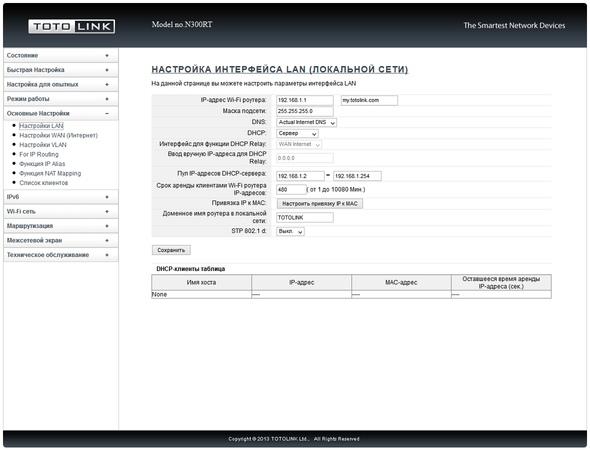Screen dimensions: 590x450
Task: Click DHCP Relay IP field 0.0.0.0
Action: [305, 158]
